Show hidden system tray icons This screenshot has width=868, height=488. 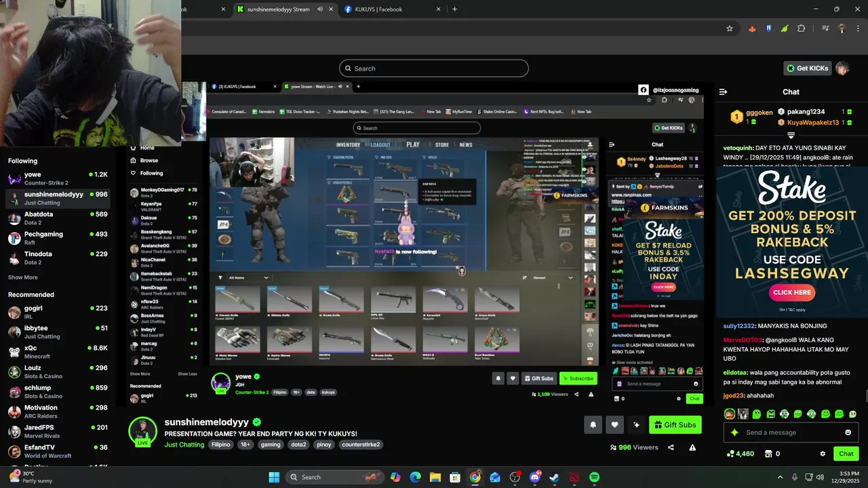780,477
